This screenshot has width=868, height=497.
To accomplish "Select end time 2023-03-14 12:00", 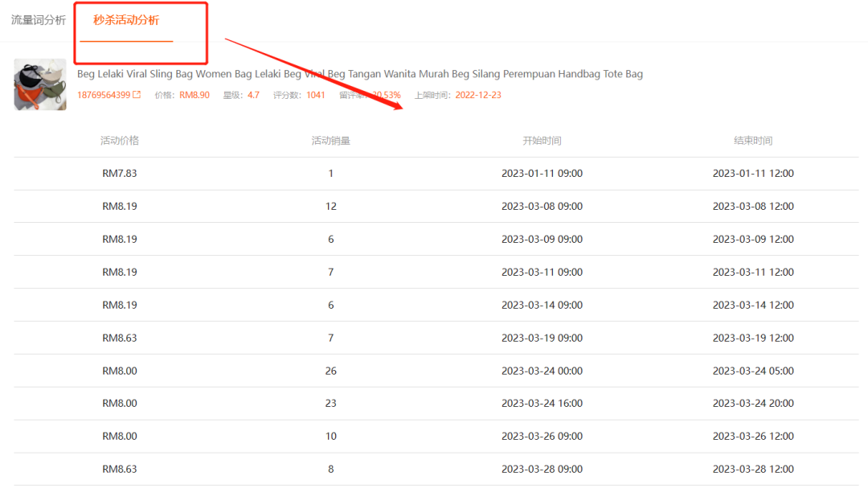I will click(x=753, y=305).
